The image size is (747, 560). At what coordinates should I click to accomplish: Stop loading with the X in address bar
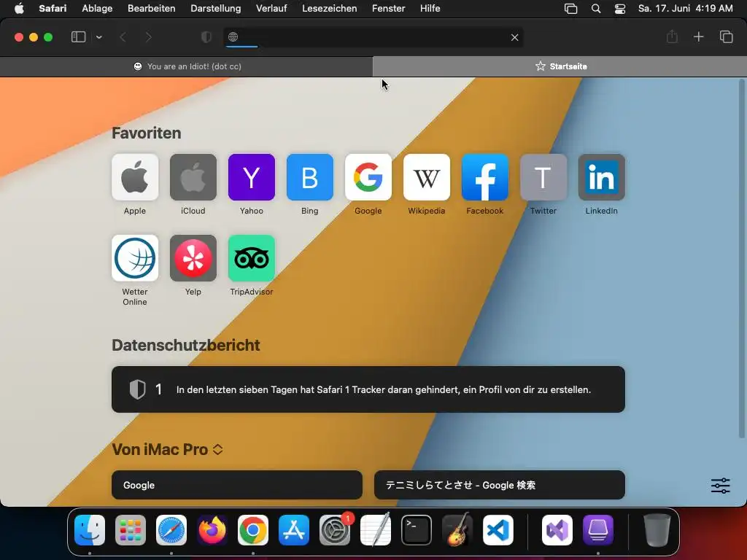coord(514,37)
